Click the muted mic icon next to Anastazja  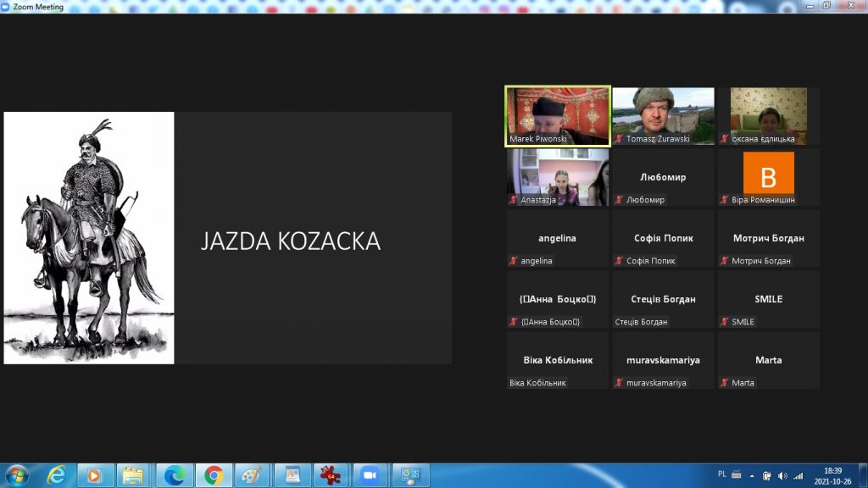click(x=514, y=200)
